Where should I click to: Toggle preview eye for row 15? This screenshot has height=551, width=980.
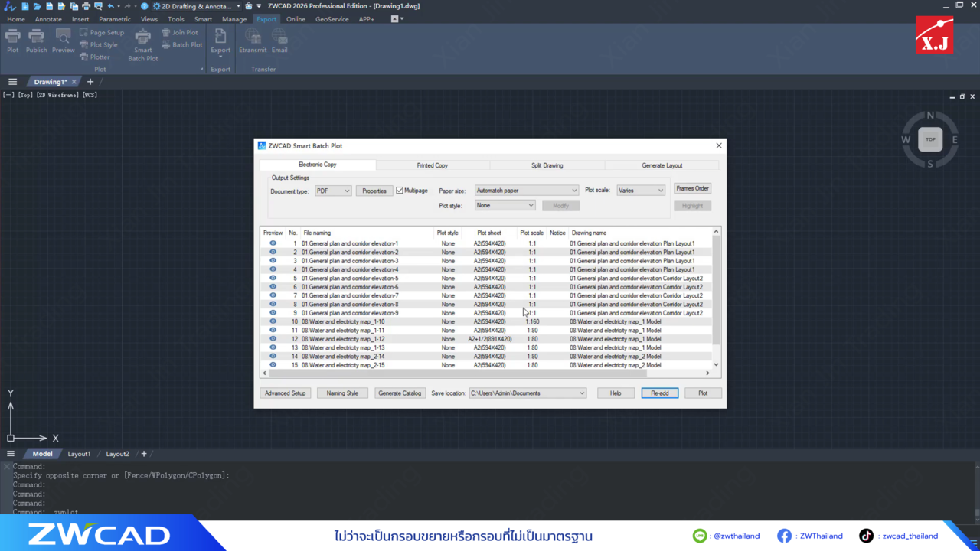pos(273,365)
